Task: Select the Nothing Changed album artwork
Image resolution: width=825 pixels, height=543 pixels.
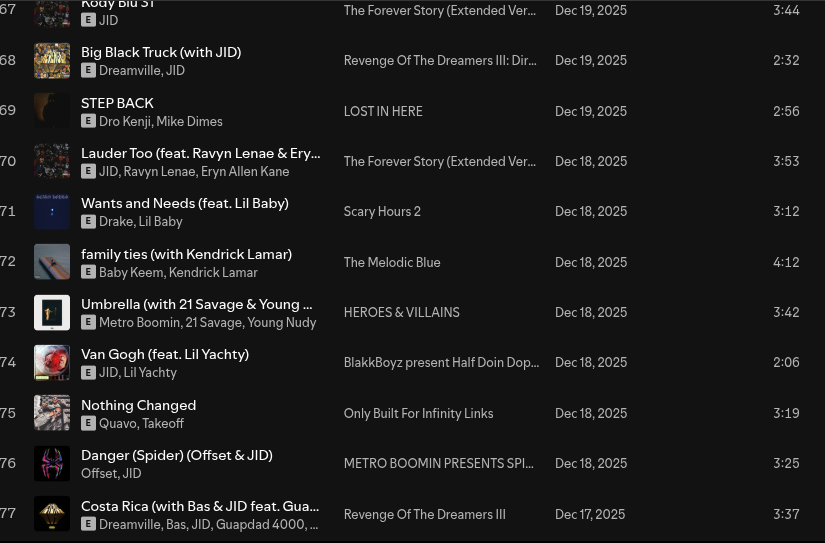Action: point(52,413)
